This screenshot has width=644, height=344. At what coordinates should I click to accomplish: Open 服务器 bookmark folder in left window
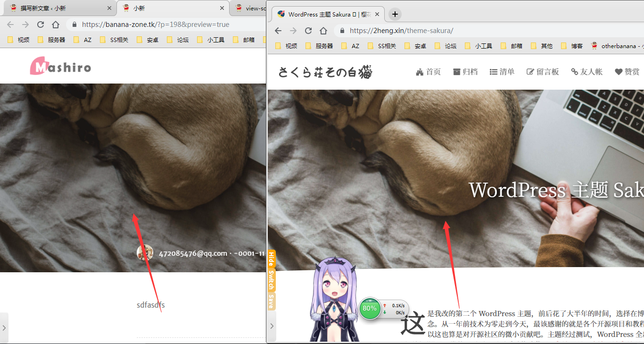point(51,40)
